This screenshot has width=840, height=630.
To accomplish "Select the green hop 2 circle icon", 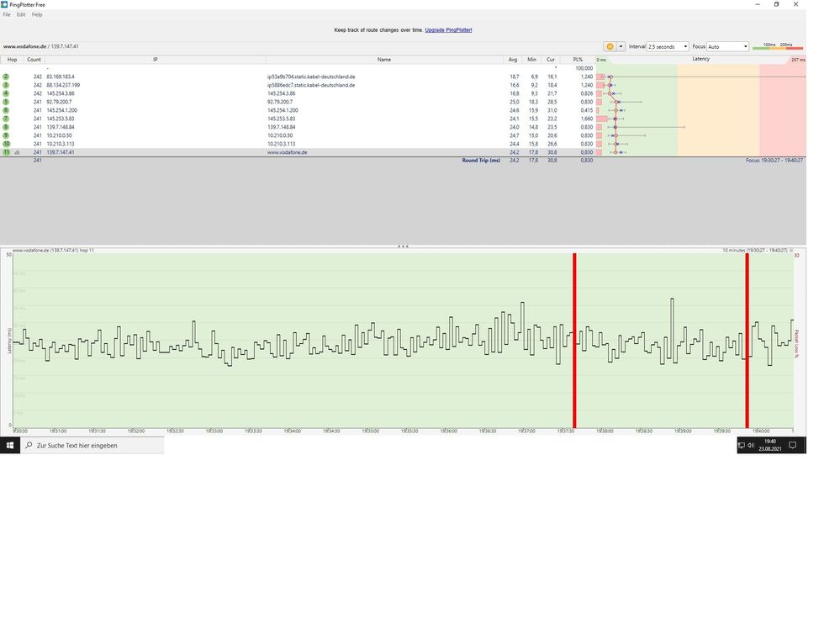I will [x=6, y=77].
